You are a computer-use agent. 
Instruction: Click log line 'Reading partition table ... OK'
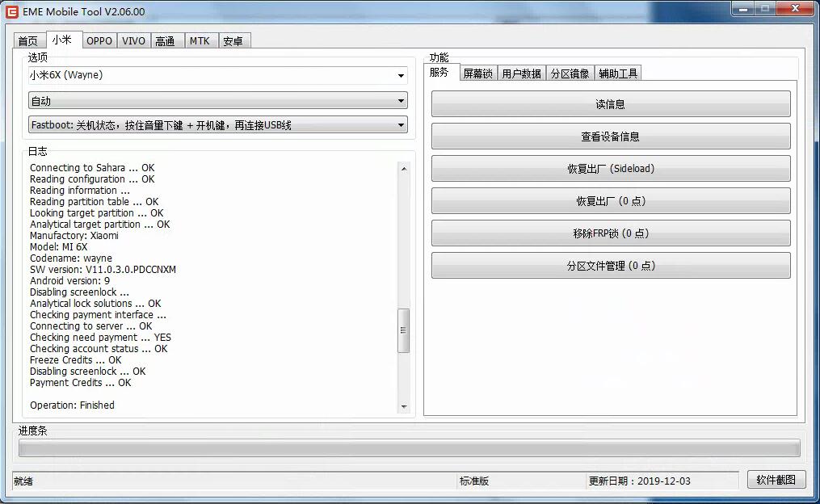(95, 202)
